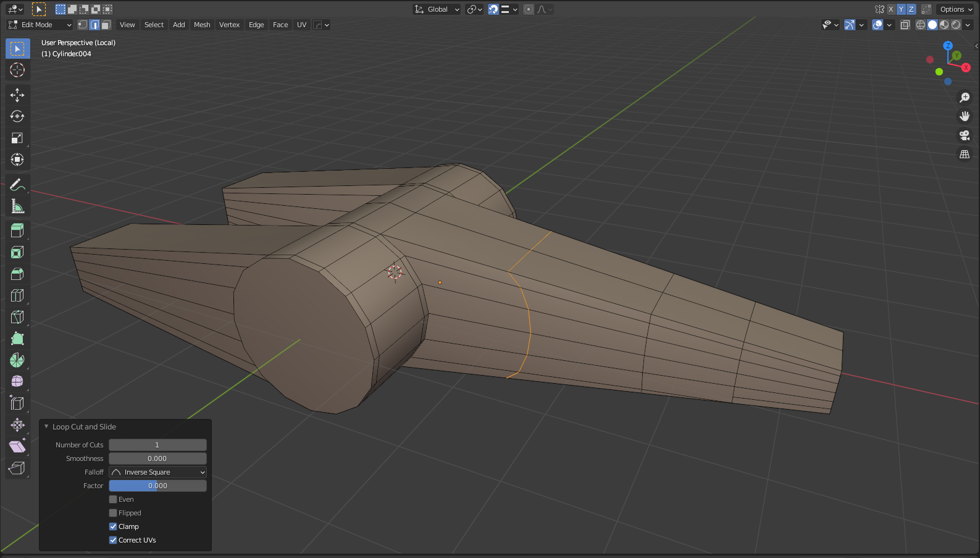
Task: Choose the Rip Region tool
Action: tap(17, 468)
